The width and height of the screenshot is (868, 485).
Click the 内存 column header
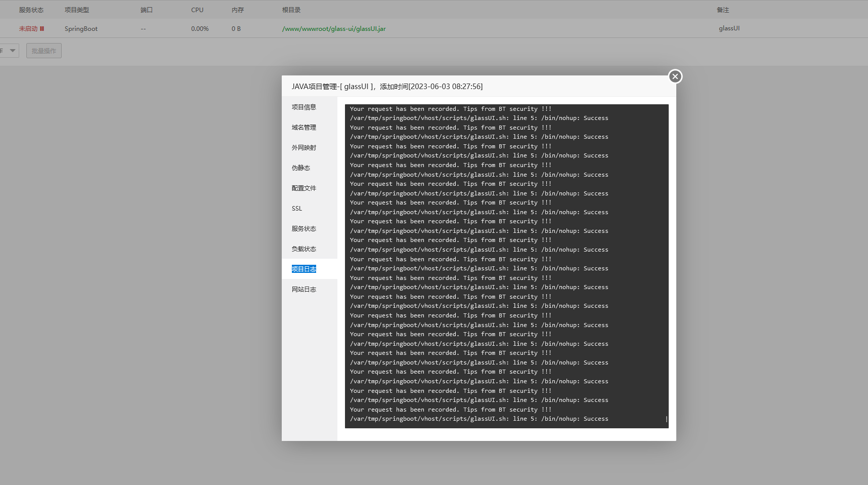point(238,10)
